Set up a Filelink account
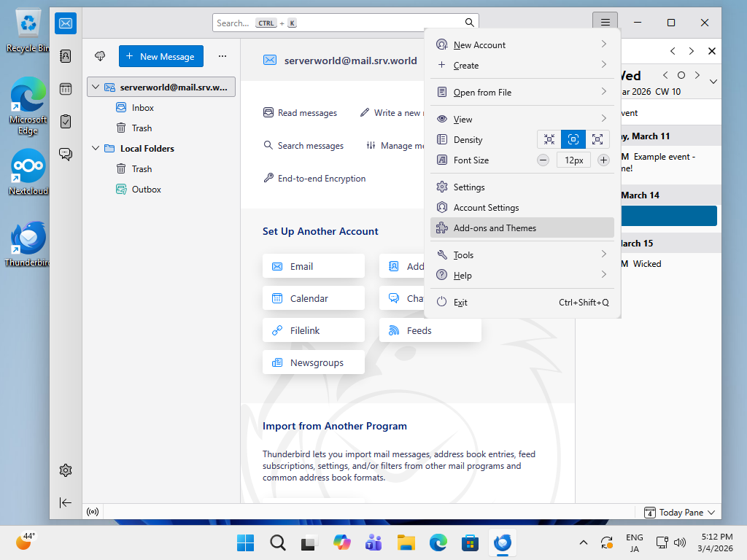The width and height of the screenshot is (747, 560). click(x=314, y=330)
